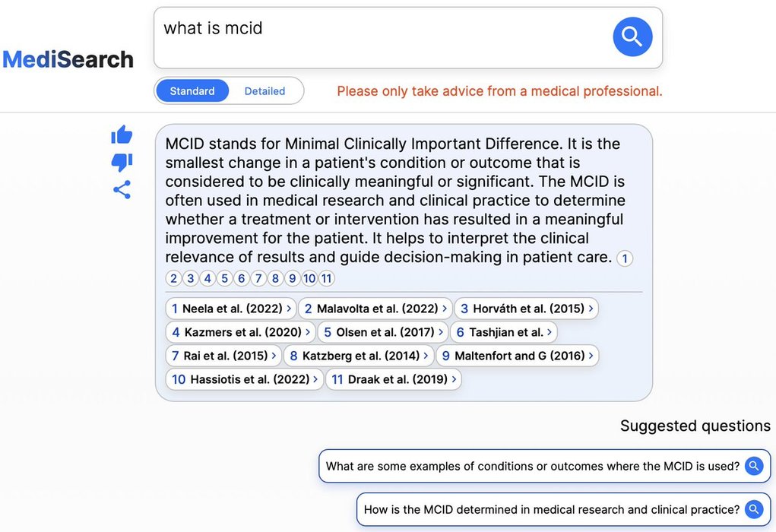Image resolution: width=776 pixels, height=532 pixels.
Task: Select suggested question about MCID examples
Action: pos(532,466)
